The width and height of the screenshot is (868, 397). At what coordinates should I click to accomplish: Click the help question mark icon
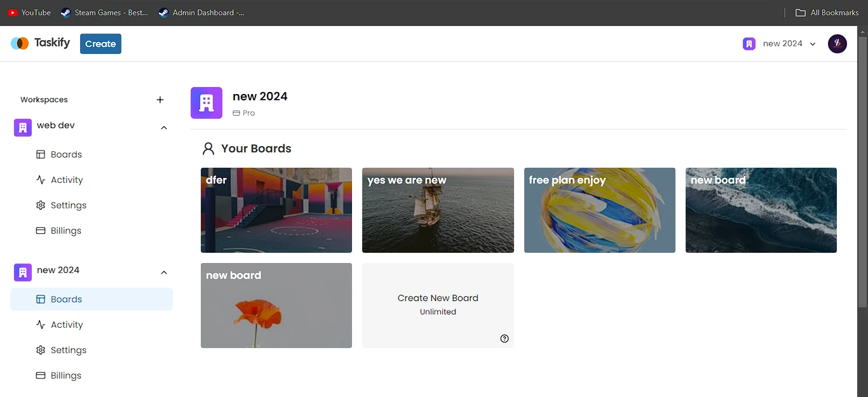pyautogui.click(x=505, y=339)
